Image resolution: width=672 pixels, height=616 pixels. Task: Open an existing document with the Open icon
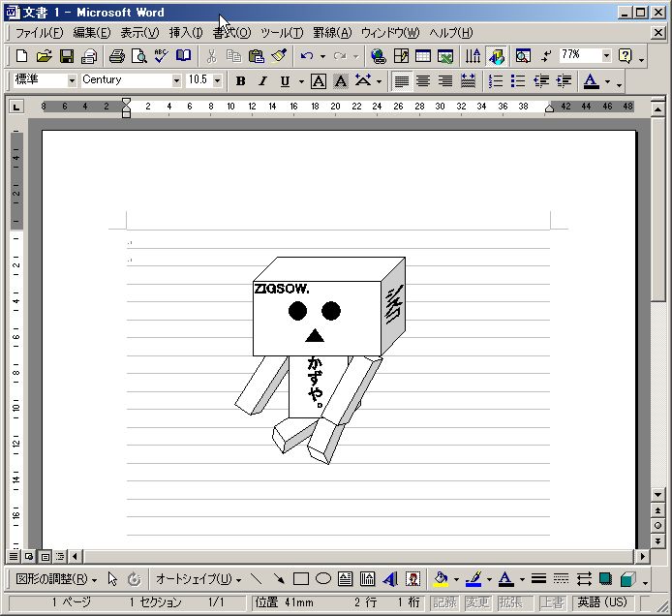[44, 56]
